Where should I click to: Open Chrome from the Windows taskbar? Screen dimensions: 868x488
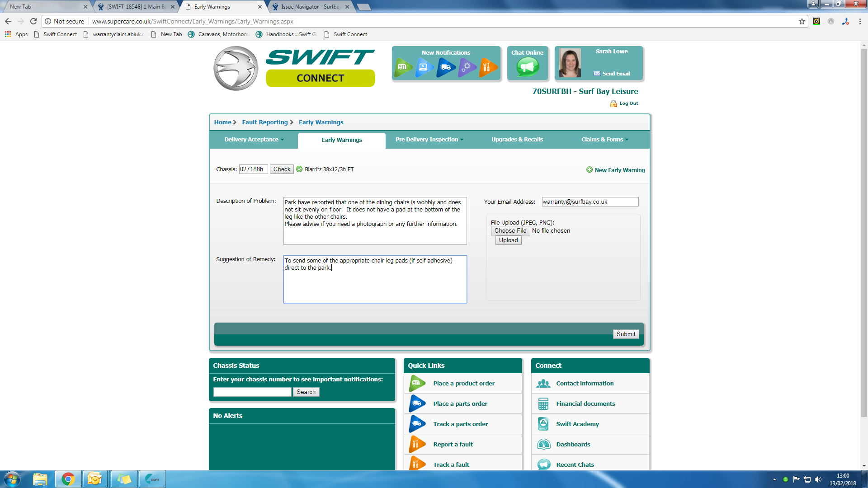[68, 479]
